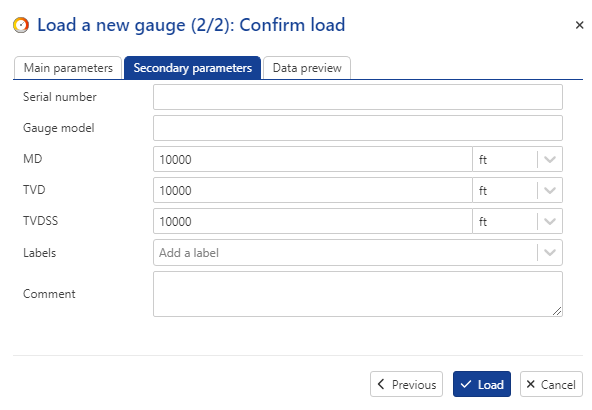The width and height of the screenshot is (592, 410).
Task: Confirm with the Load button
Action: 482,384
